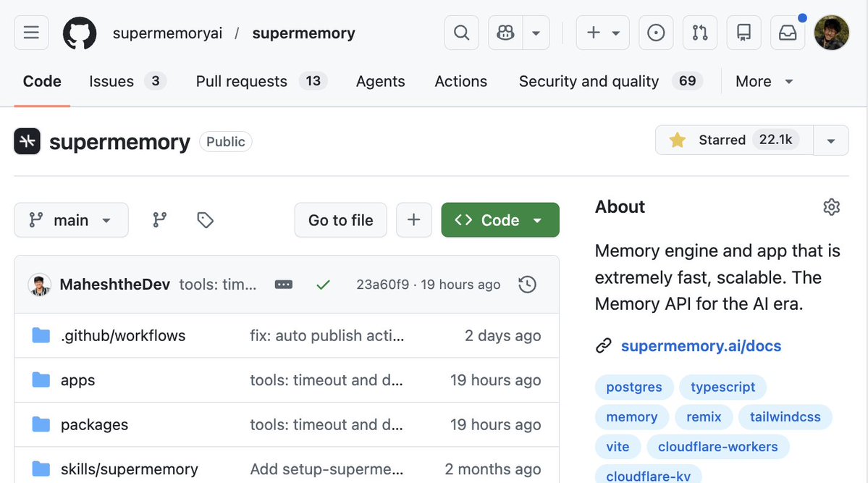868x483 pixels.
Task: Open the apps row commit message
Action: (326, 380)
